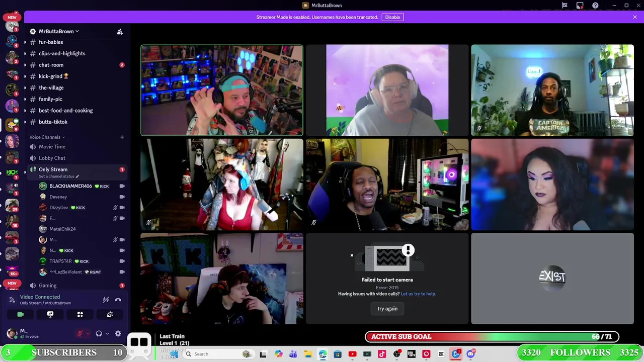Dismiss the Streamer Mode banner

click(635, 17)
